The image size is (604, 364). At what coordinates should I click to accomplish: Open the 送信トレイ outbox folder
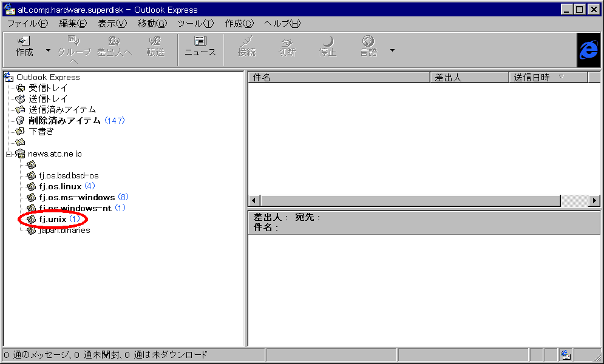48,99
